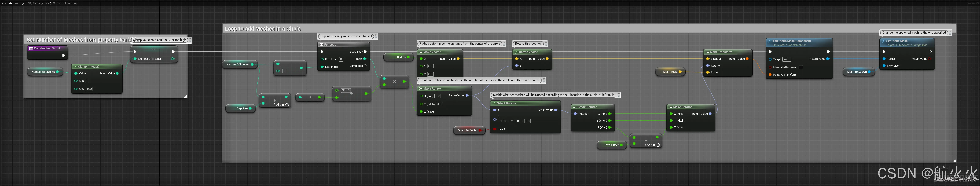
Task: Click the Construction Script node icon
Action: pos(31,48)
